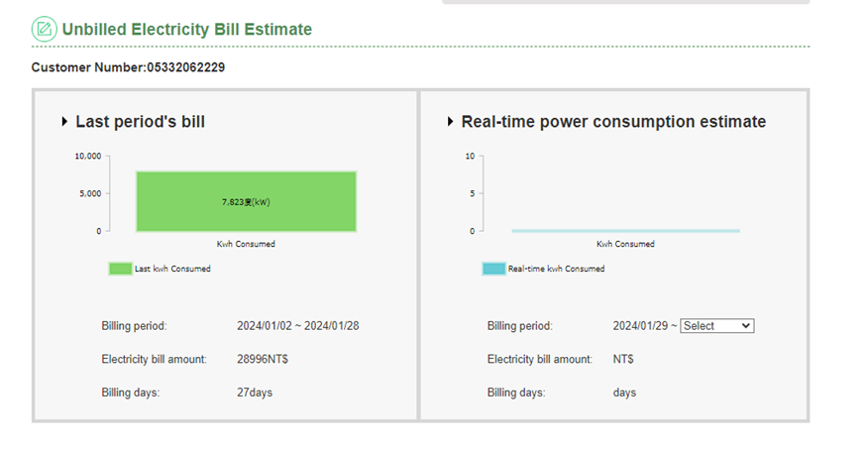Viewport: 868px width, 451px height.
Task: Click the 10,000 axis label on left chart
Action: 87,156
